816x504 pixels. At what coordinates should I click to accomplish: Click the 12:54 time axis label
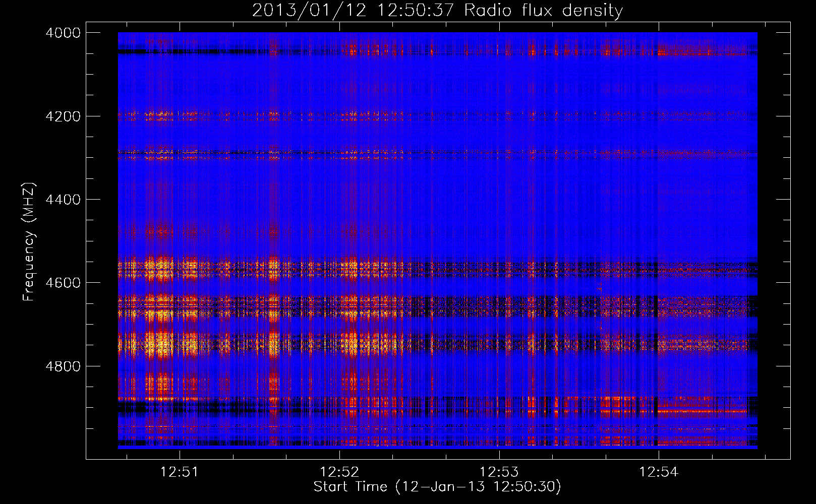coord(659,472)
